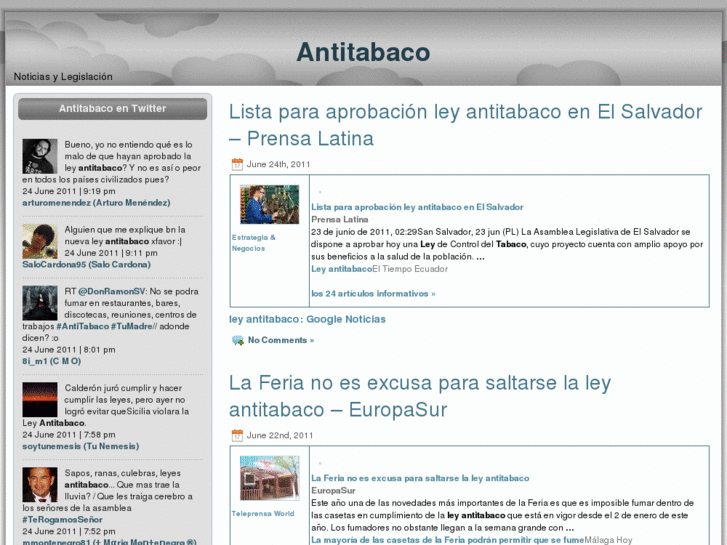
Task: Open SaloCardona95's profile picture
Action: tap(40, 241)
